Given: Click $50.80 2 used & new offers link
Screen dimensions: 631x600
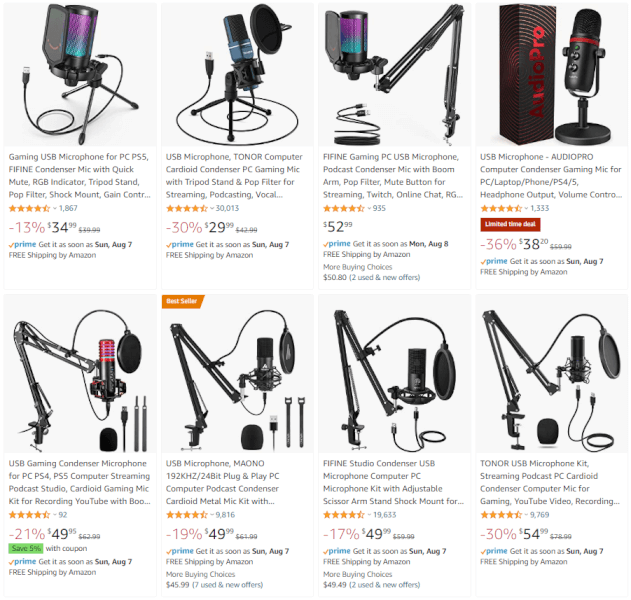Looking at the screenshot, I should coord(371,277).
